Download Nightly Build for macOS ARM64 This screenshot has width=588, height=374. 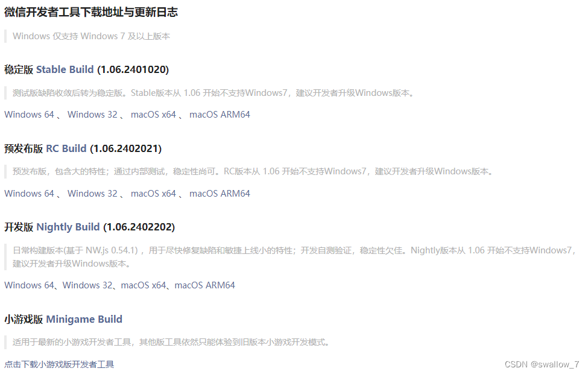click(x=205, y=285)
